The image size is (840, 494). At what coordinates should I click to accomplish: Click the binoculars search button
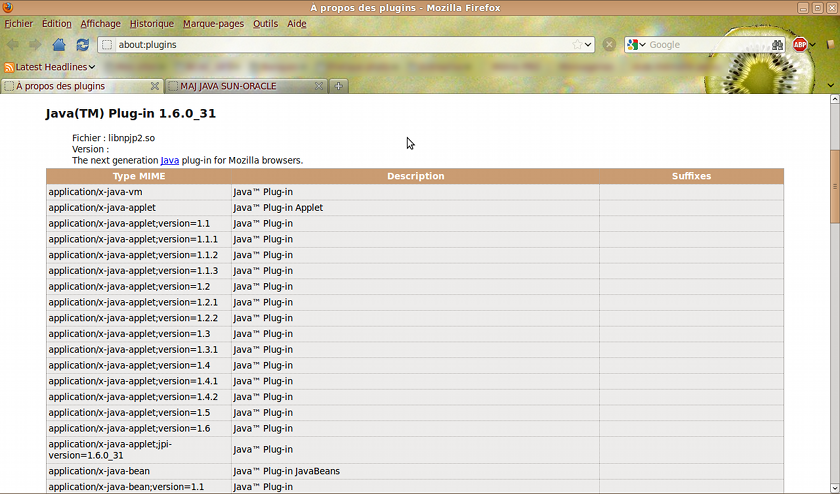(777, 45)
